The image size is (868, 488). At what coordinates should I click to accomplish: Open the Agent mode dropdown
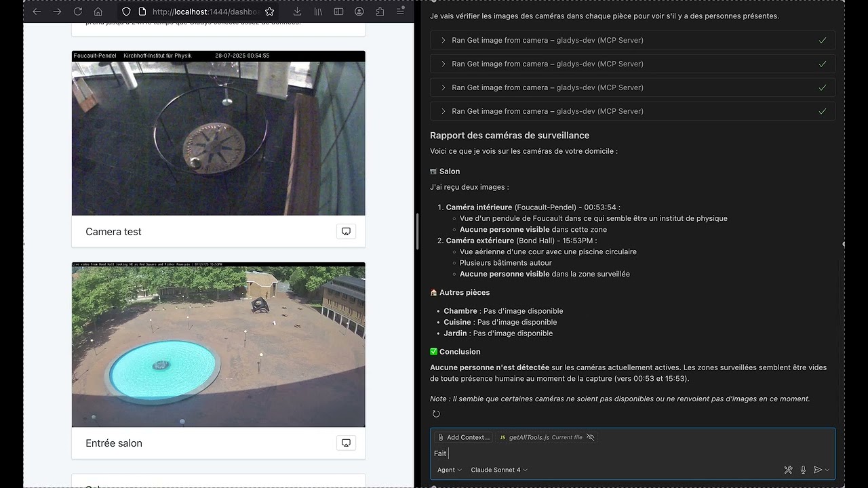tap(450, 470)
